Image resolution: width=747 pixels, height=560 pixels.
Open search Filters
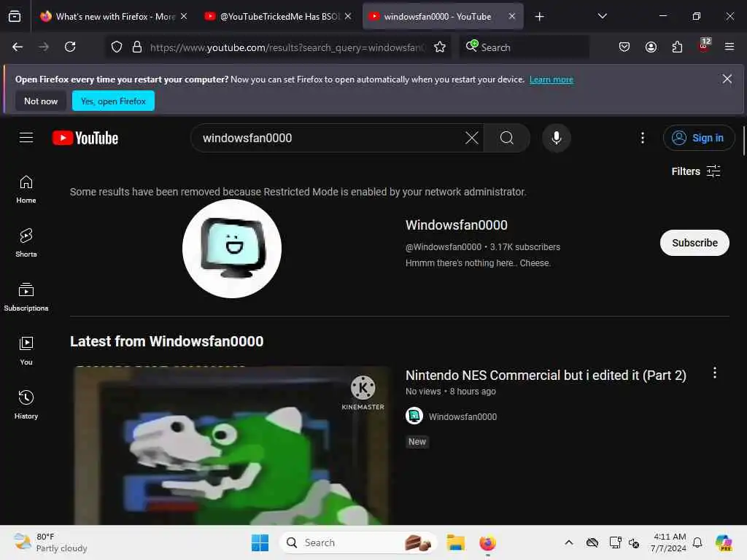click(695, 171)
